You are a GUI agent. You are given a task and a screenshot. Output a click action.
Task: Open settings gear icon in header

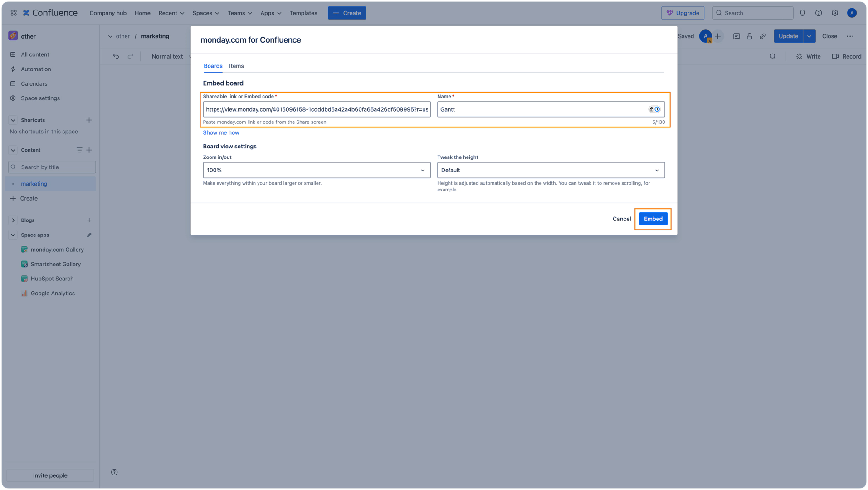click(x=835, y=13)
